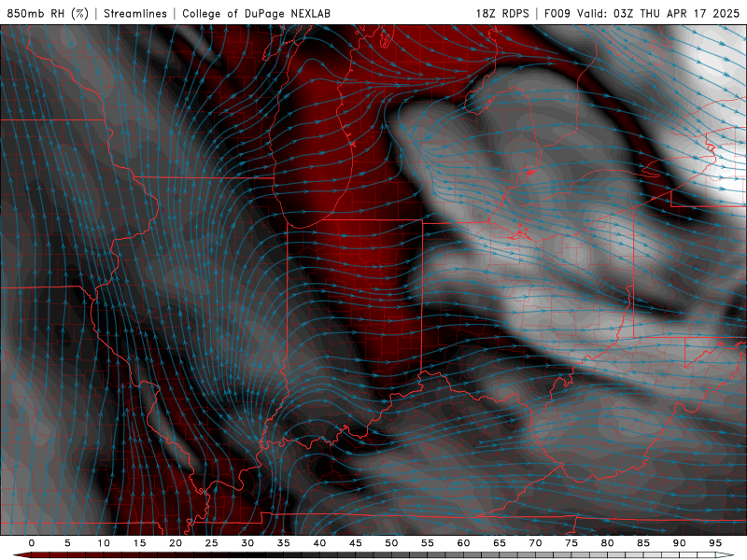Select the "30" colorbar value
This screenshot has width=747, height=560.
coord(247,543)
